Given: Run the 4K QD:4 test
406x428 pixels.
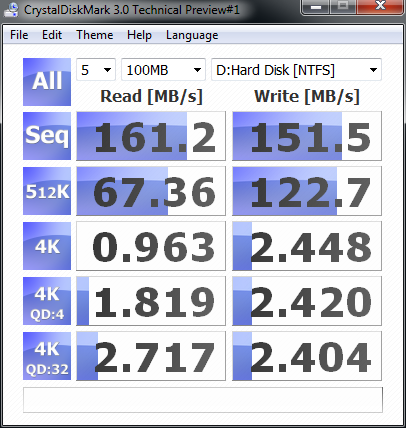Looking at the screenshot, I should click(47, 301).
